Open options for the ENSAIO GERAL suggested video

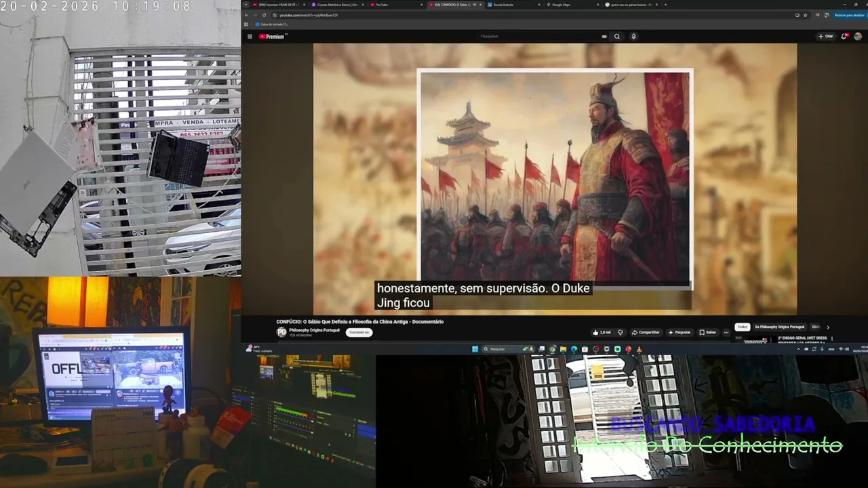pos(831,338)
